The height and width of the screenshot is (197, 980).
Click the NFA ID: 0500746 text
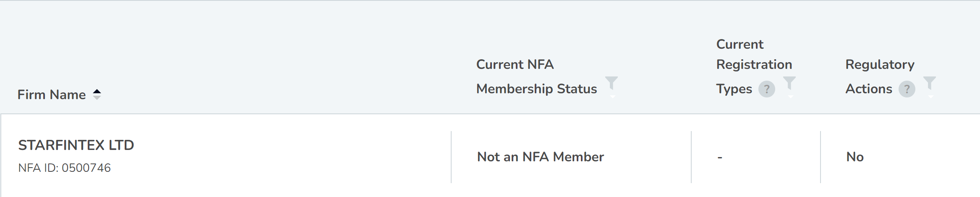pos(65,168)
